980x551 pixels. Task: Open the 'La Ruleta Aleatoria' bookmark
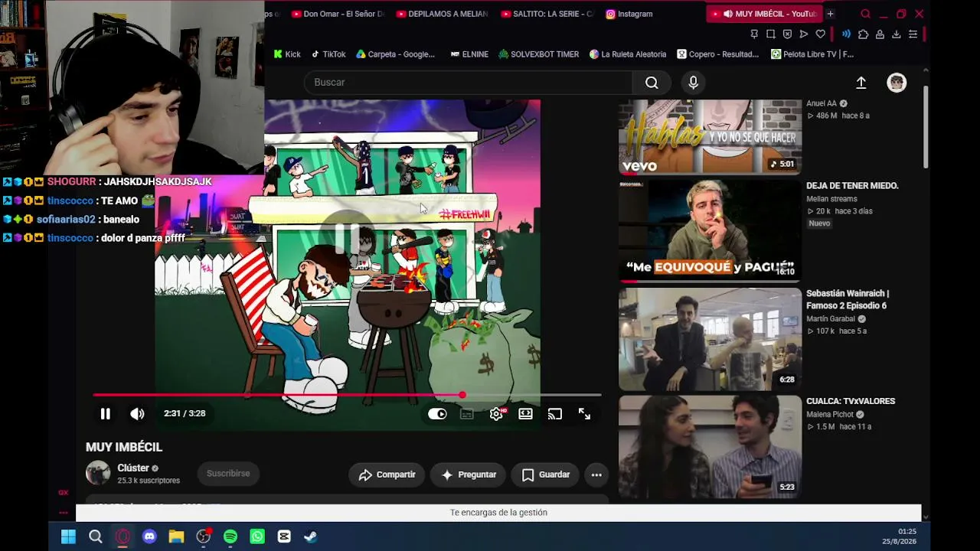pyautogui.click(x=628, y=54)
